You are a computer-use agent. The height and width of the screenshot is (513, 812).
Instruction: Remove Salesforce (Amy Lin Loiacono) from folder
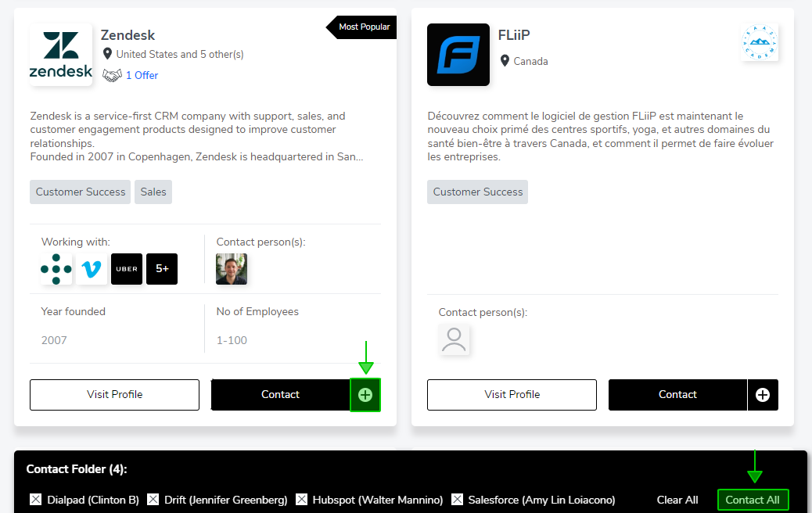(x=458, y=500)
